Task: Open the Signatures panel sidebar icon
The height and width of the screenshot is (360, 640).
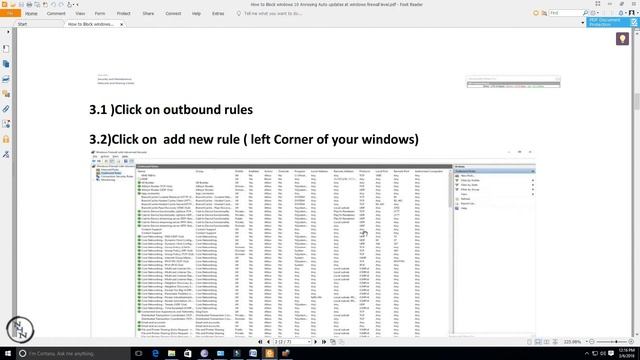Action: pos(6,124)
